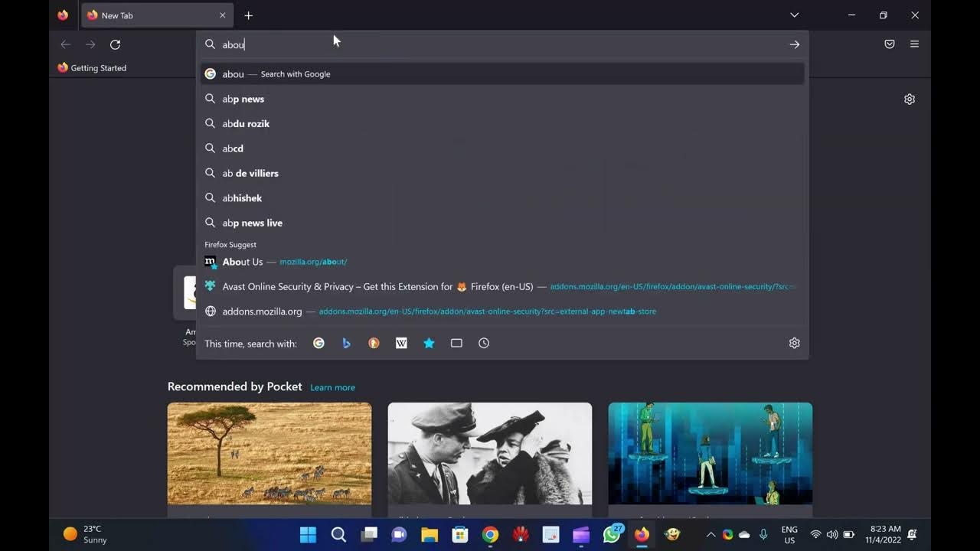The width and height of the screenshot is (980, 551).
Task: Search this time in History clock
Action: pyautogui.click(x=484, y=344)
